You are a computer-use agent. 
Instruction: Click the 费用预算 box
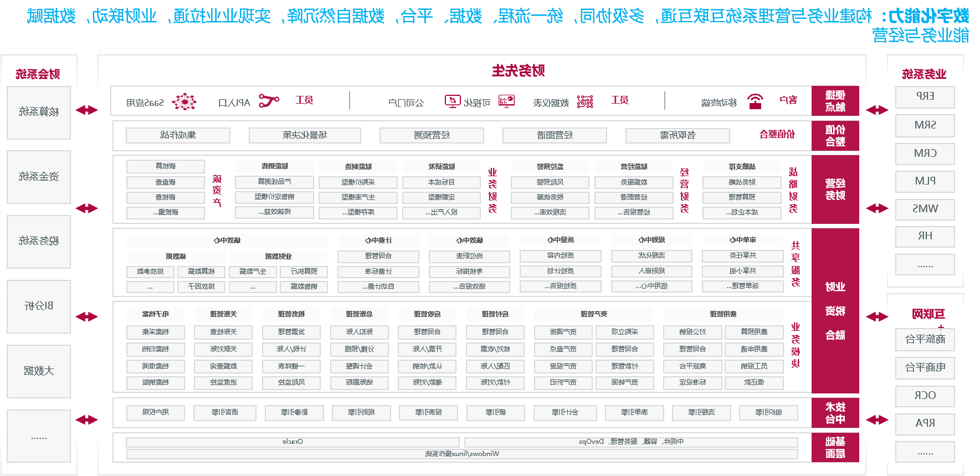click(755, 332)
